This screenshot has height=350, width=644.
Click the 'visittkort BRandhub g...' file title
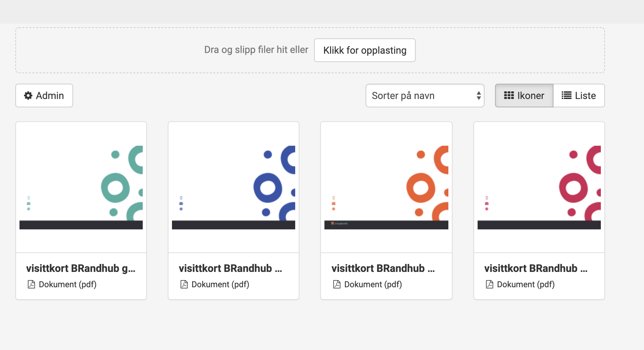(x=81, y=268)
